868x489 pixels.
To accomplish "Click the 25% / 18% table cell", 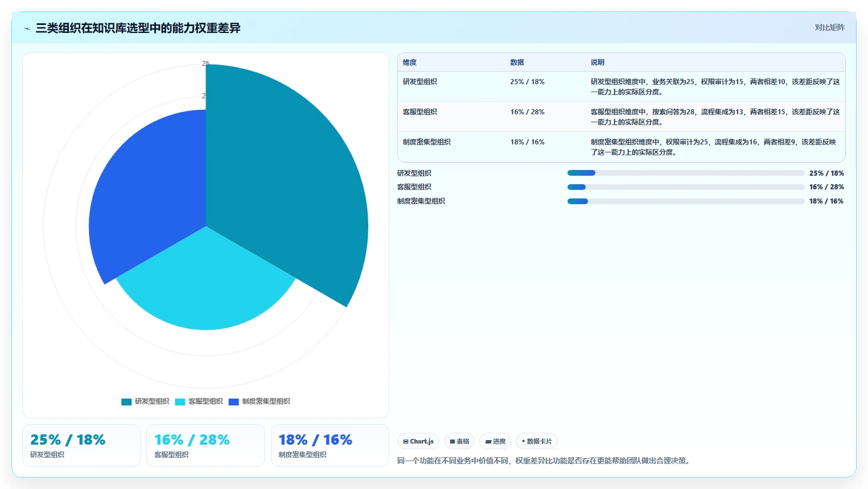I will 528,82.
